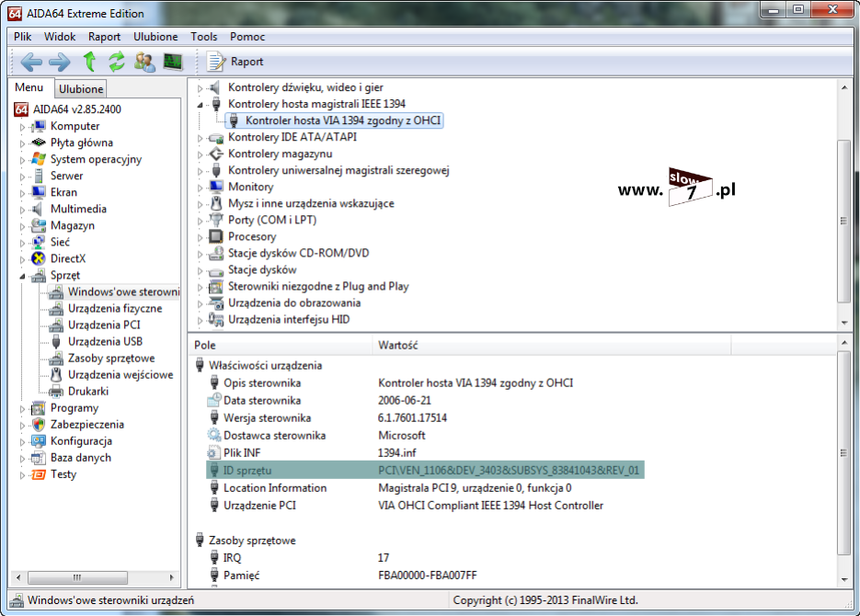
Task: Click the Raport document icon
Action: tap(215, 62)
